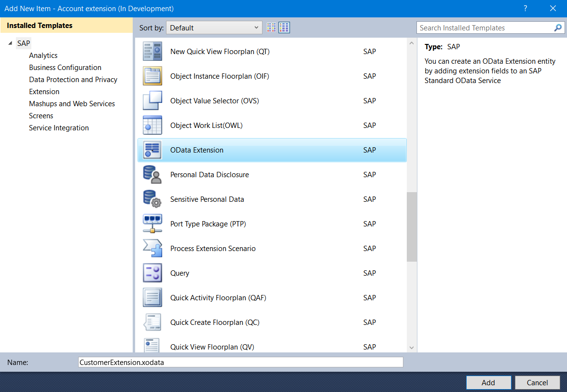Choose the Quick Activity Floorplan icon
This screenshot has height=392, width=567.
pos(152,298)
